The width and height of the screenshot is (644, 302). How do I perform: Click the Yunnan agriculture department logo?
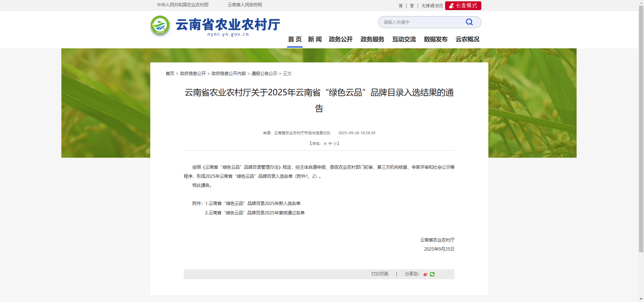(x=160, y=26)
